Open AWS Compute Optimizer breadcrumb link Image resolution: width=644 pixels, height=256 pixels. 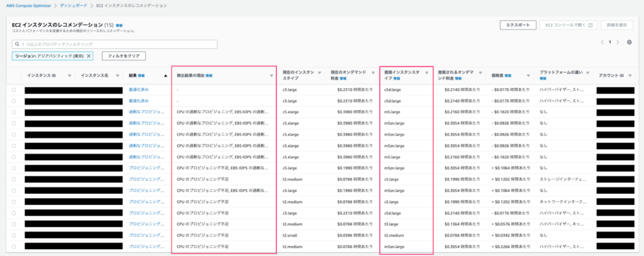(28, 6)
